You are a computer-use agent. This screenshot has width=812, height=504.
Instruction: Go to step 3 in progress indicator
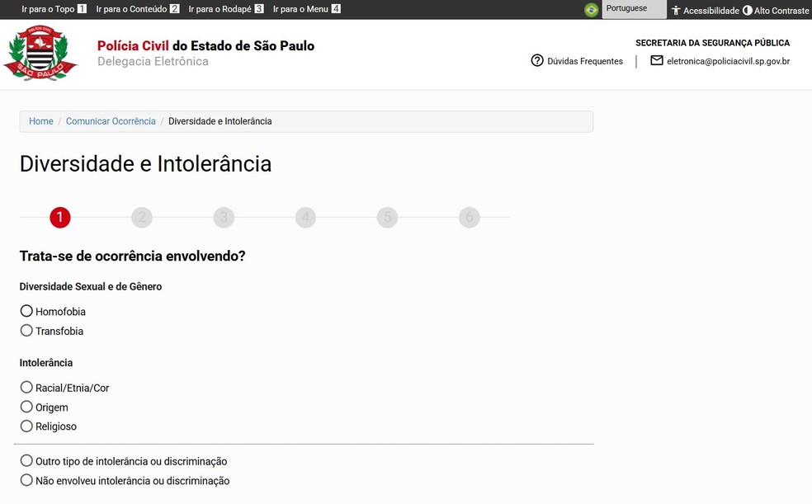pos(224,217)
